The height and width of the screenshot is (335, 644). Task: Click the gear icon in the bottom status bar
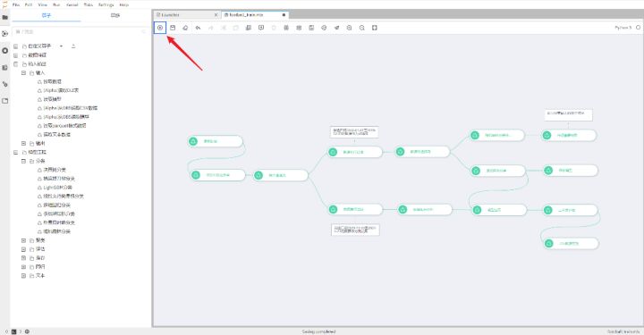click(27, 331)
